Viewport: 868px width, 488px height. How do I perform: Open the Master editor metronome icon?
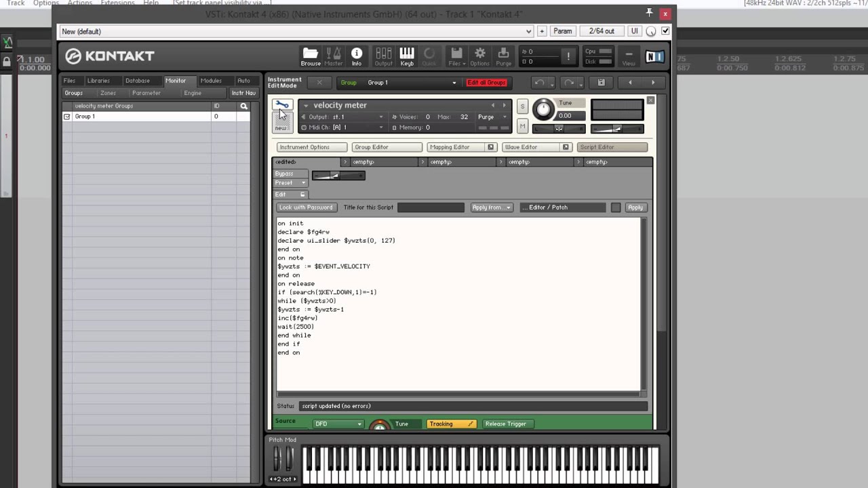tap(334, 56)
